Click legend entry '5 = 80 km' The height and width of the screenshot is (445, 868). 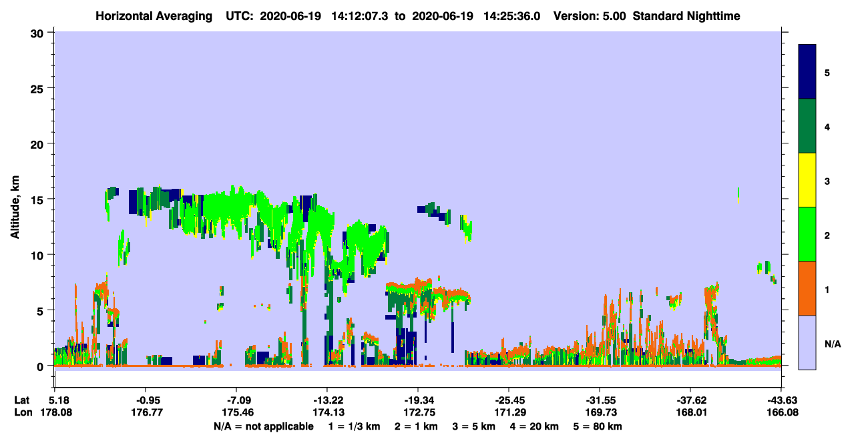(x=597, y=426)
